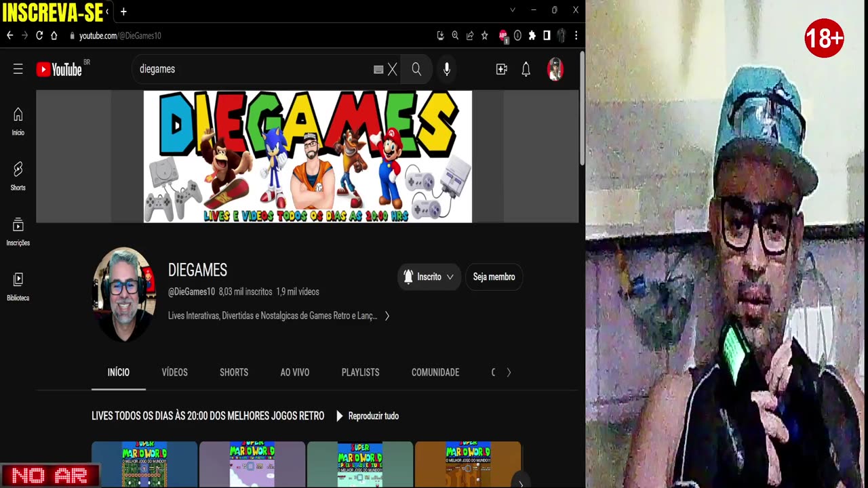Click the 1,9 mil vídeos text
Screen dimensions: 868x488
(x=298, y=292)
